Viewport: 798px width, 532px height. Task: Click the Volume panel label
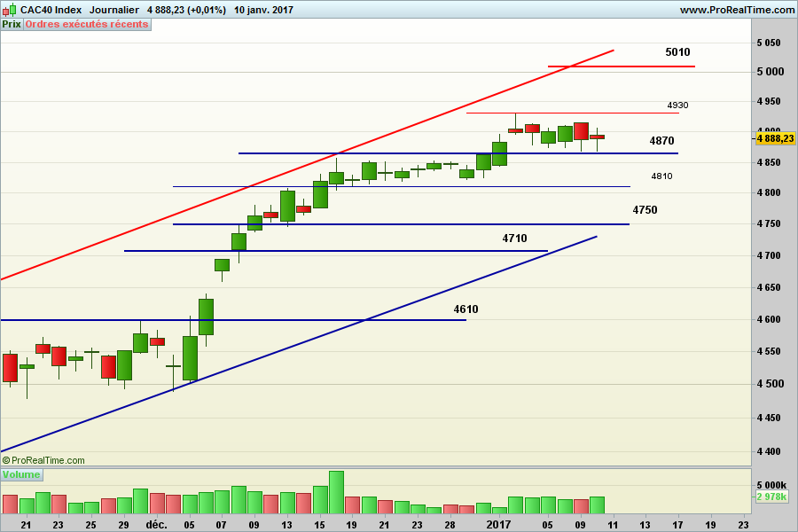tap(21, 475)
